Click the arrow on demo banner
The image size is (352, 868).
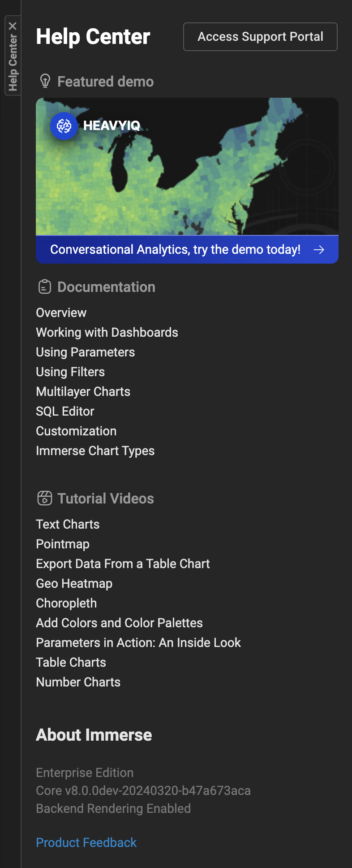[x=319, y=250]
